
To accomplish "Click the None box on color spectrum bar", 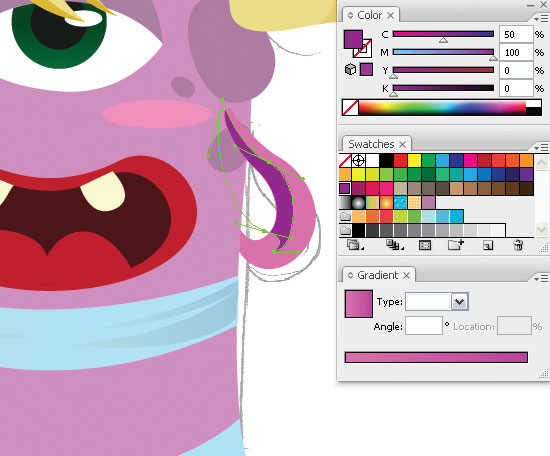I will click(x=350, y=107).
